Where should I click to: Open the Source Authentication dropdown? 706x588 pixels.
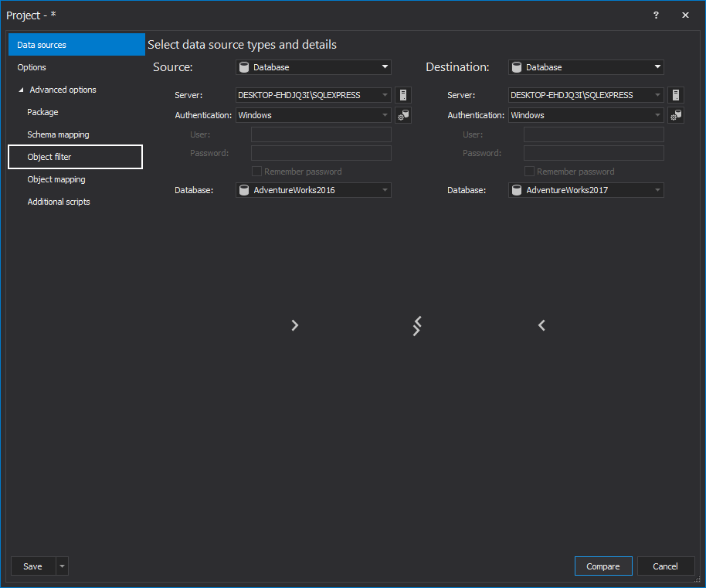pos(385,115)
